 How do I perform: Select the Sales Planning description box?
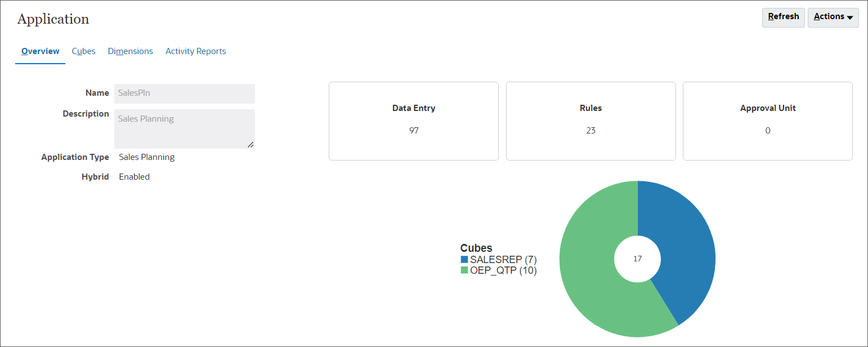click(x=184, y=128)
